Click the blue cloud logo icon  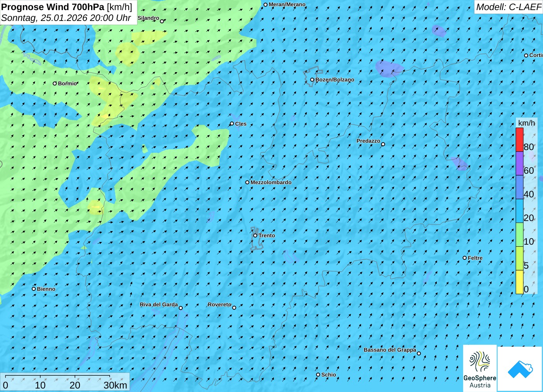click(x=520, y=369)
